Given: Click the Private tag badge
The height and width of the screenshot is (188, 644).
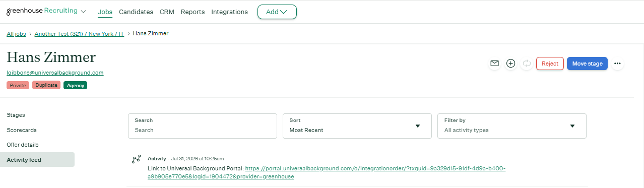Looking at the screenshot, I should 18,85.
